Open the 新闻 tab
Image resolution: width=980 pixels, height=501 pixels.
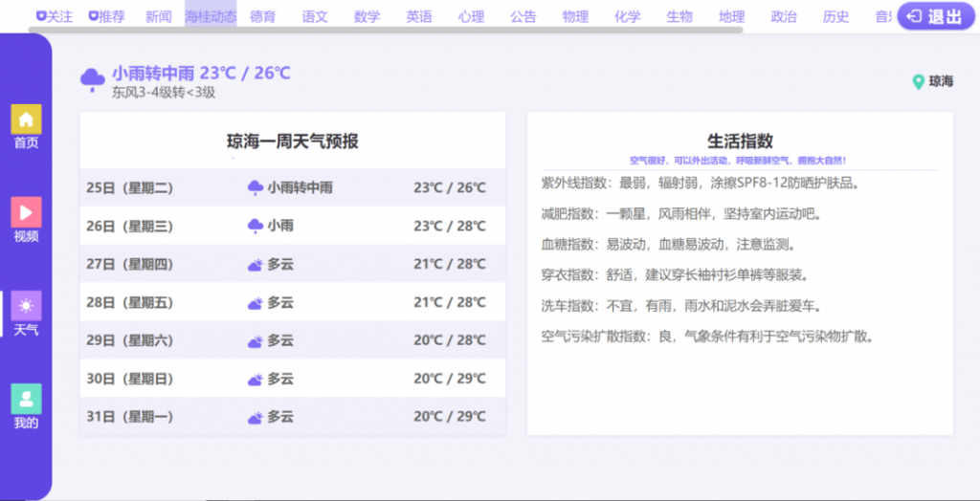pos(158,17)
